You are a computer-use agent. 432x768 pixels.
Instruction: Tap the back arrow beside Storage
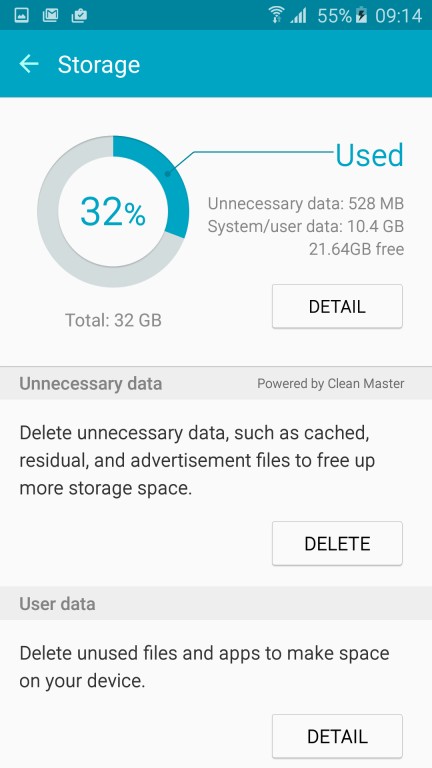29,64
